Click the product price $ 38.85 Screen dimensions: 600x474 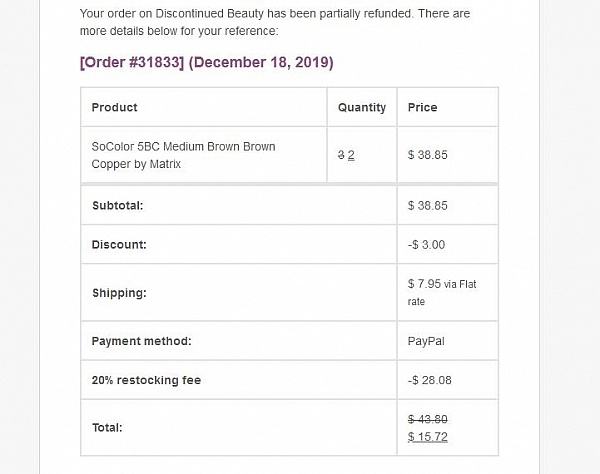[x=427, y=155]
